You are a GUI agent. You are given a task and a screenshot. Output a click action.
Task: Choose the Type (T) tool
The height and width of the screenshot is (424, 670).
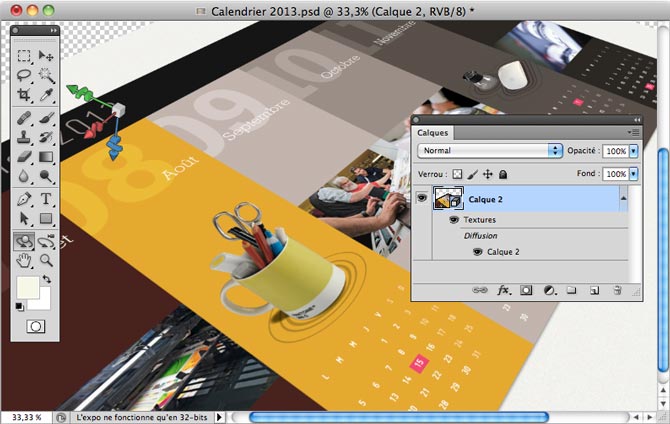tap(46, 199)
